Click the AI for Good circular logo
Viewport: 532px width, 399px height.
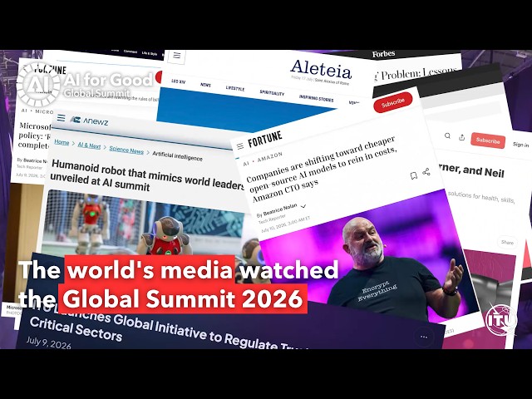tap(38, 85)
